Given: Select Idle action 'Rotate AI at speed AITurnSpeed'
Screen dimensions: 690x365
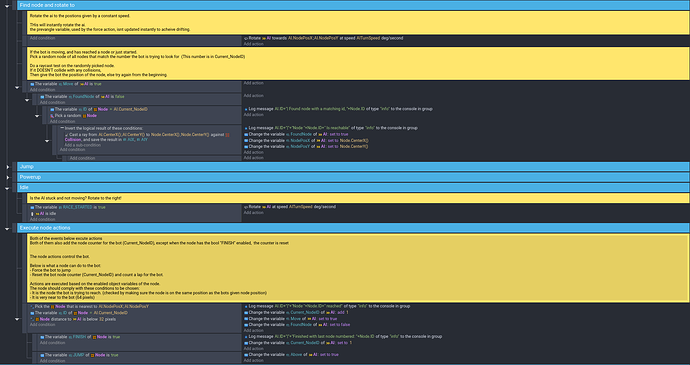Looking at the screenshot, I should pos(290,207).
